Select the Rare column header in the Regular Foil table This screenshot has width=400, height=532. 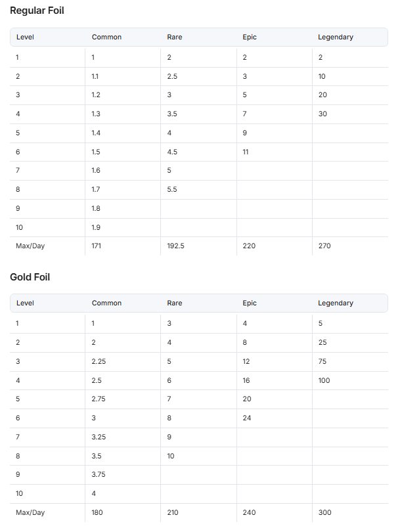click(x=175, y=37)
